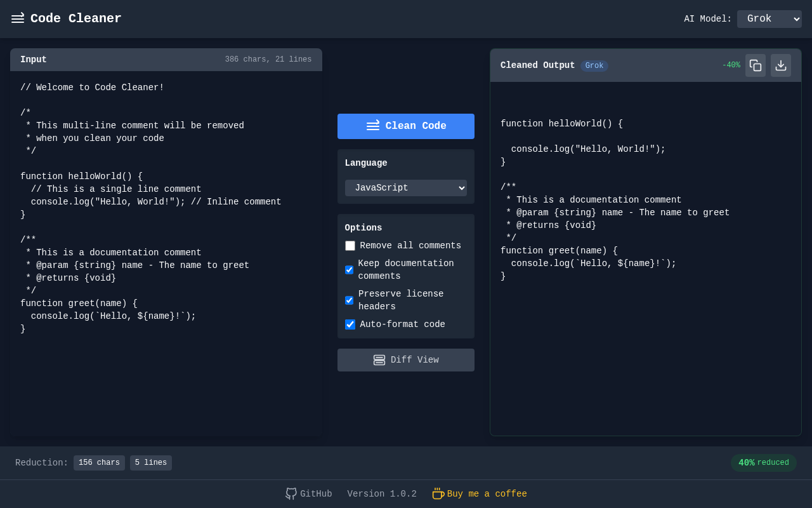Disable Preserve license headers
The image size is (812, 508).
349,300
